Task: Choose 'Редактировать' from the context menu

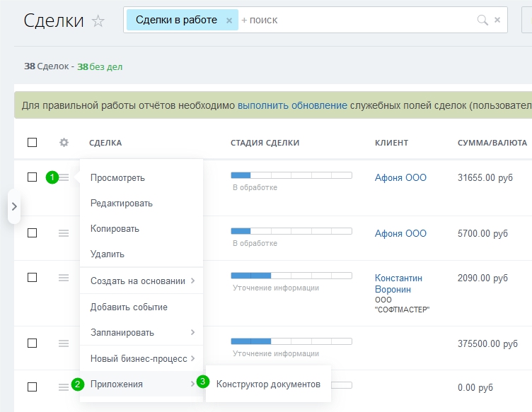Action: [x=121, y=204]
